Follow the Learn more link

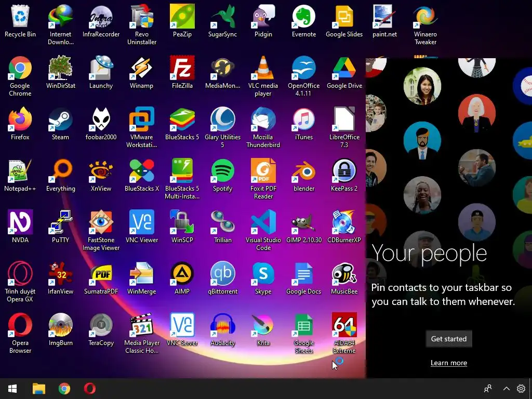pos(448,363)
